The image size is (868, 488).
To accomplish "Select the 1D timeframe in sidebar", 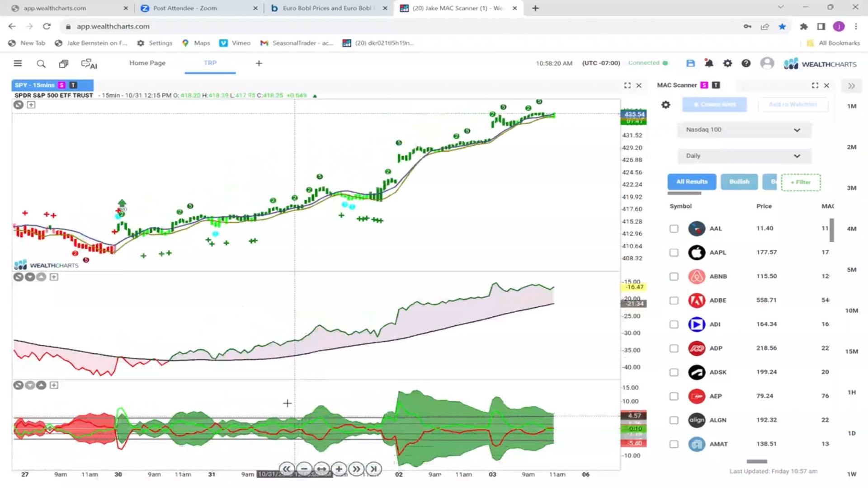I will point(852,433).
